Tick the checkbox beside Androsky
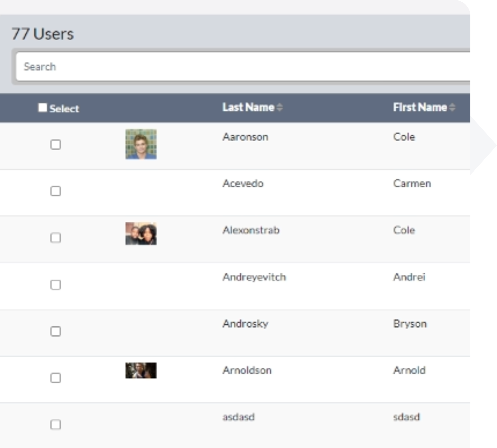This screenshot has width=497, height=448. click(56, 332)
